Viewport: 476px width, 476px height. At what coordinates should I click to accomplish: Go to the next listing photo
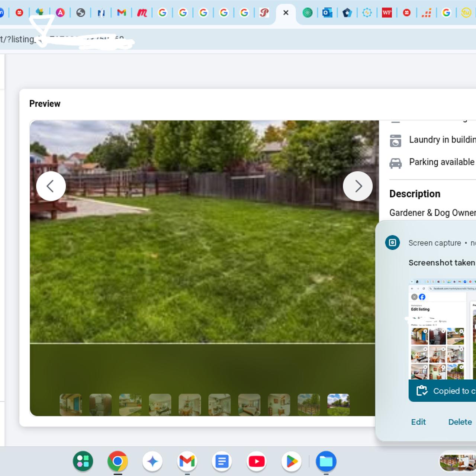coord(357,186)
